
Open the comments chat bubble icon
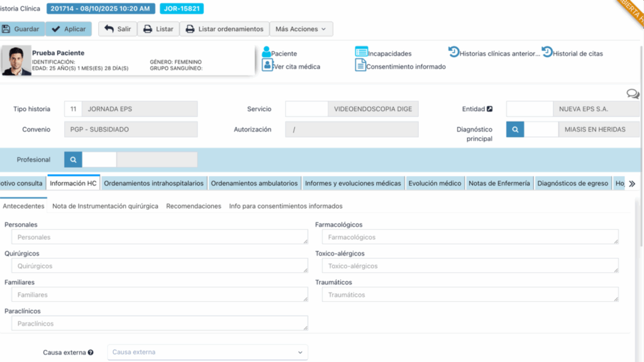tap(633, 94)
